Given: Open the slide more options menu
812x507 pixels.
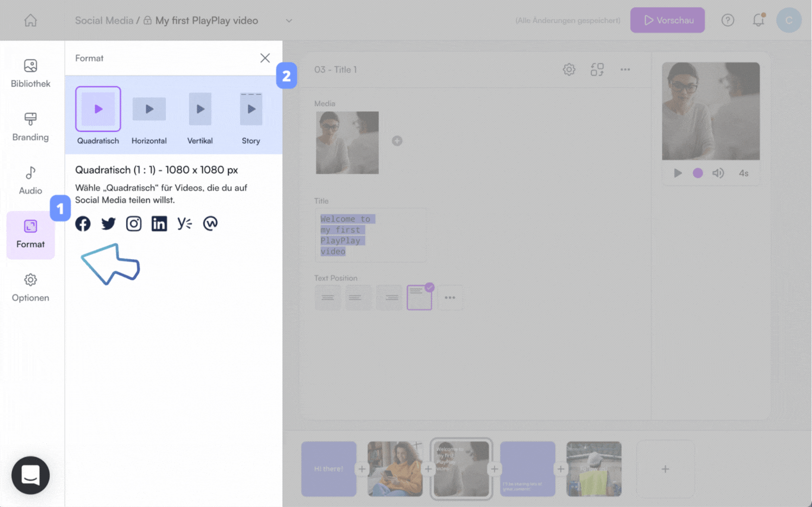Looking at the screenshot, I should coord(625,70).
